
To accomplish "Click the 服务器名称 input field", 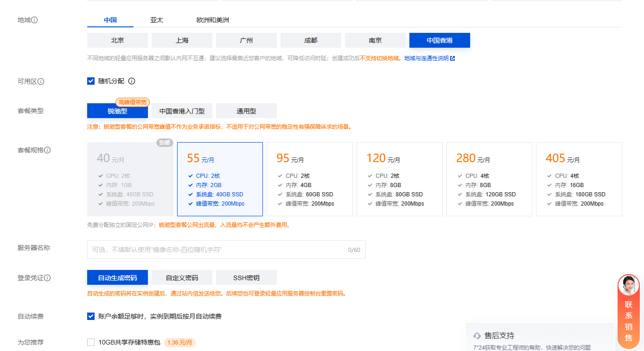I will (x=226, y=249).
